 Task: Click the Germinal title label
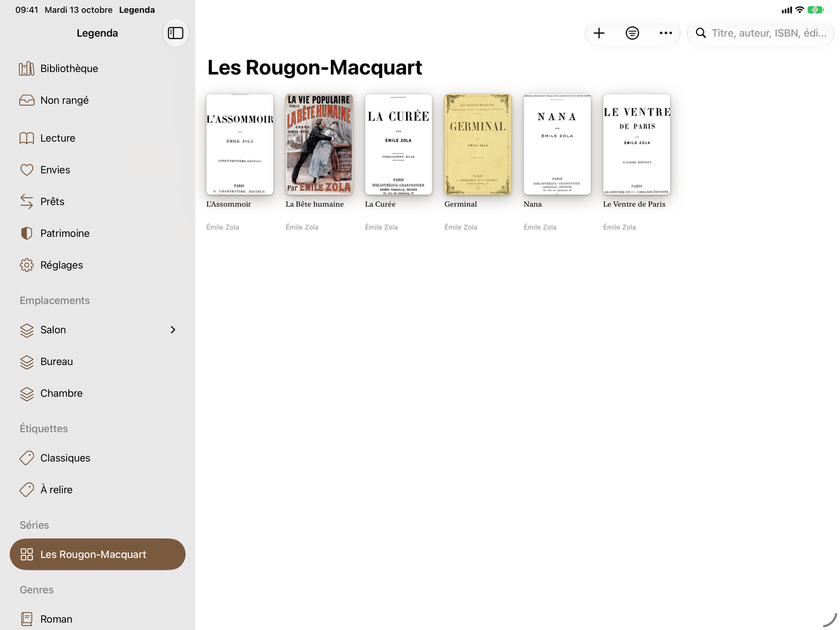(461, 205)
